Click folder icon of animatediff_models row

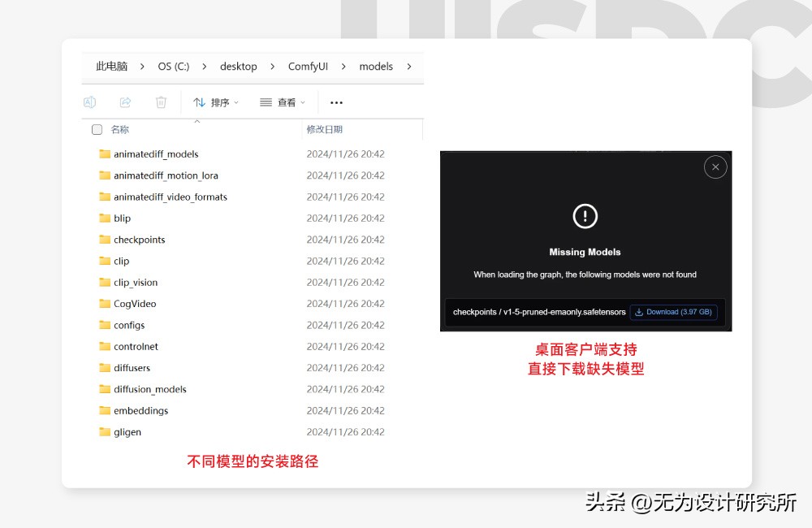[105, 154]
